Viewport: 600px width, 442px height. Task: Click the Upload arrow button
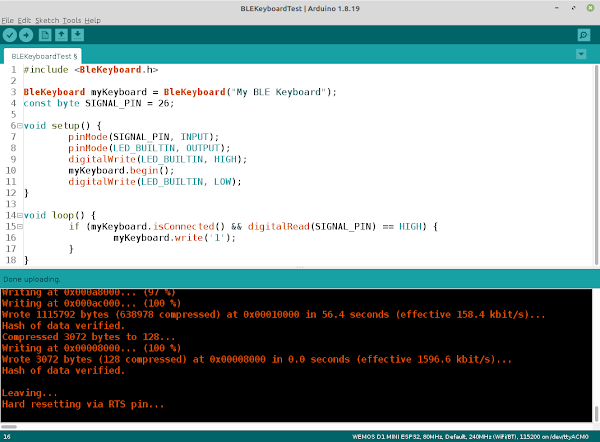(x=26, y=35)
